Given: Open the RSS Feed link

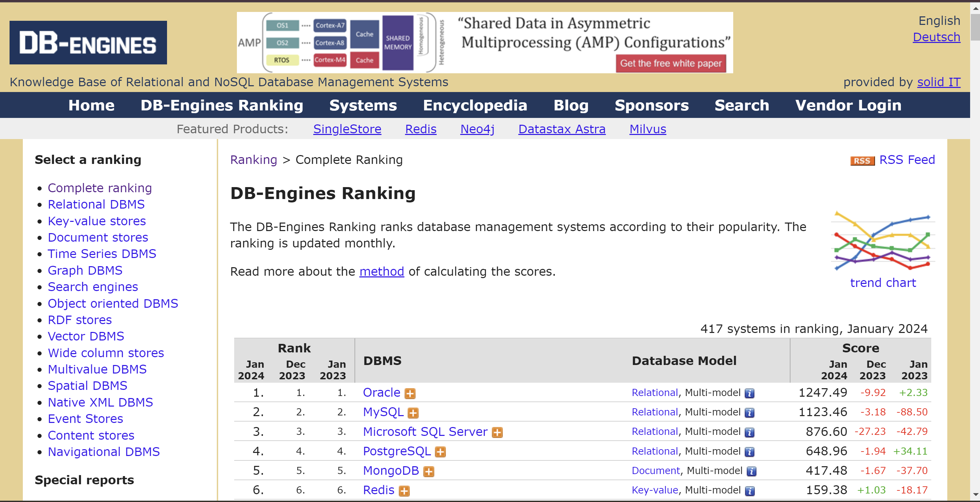Looking at the screenshot, I should tap(907, 160).
